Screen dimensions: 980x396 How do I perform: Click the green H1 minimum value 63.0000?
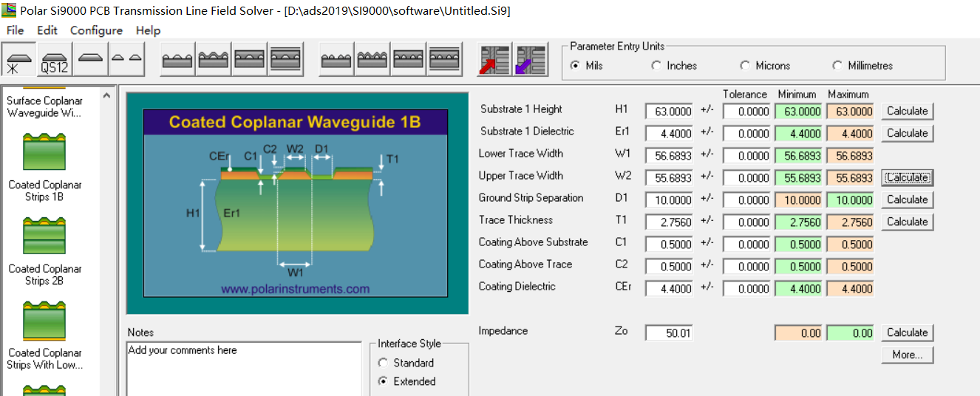tap(799, 112)
